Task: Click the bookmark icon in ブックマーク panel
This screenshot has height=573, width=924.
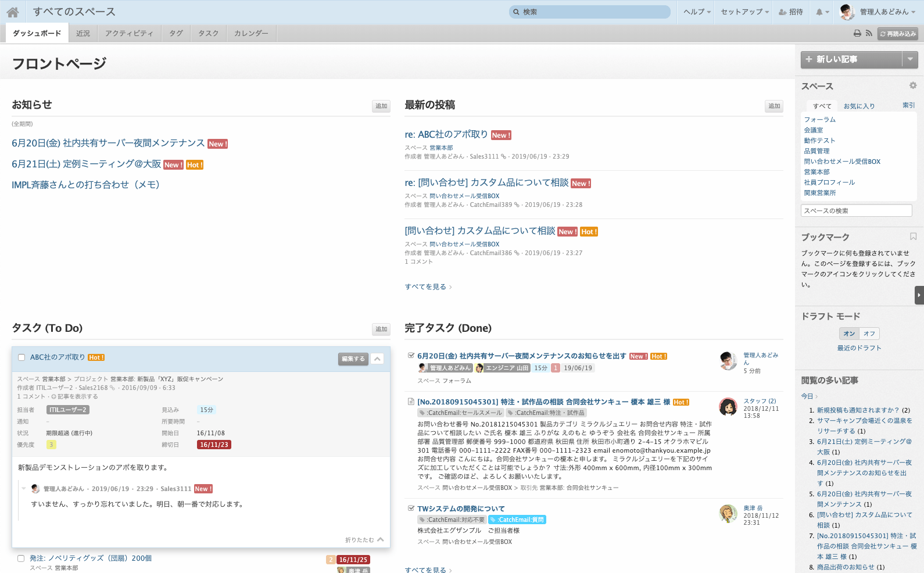Action: 913,237
